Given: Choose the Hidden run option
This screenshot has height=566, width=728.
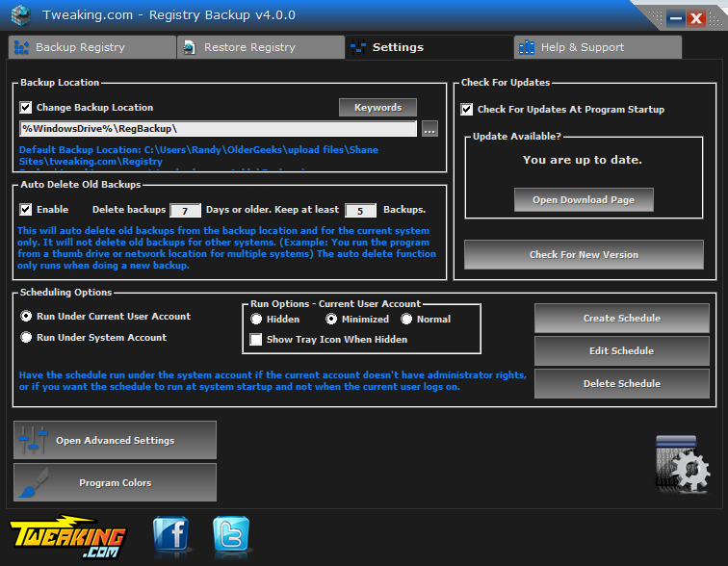Looking at the screenshot, I should pyautogui.click(x=256, y=319).
